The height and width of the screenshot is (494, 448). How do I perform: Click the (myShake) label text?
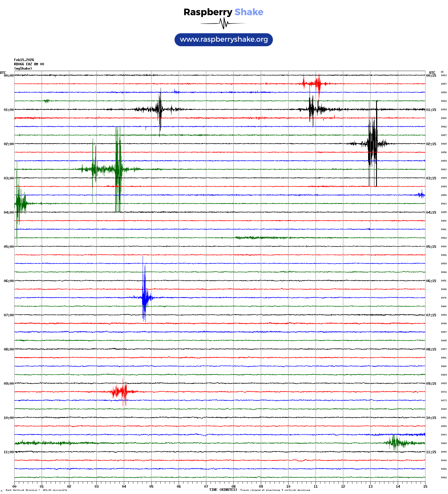(x=23, y=68)
